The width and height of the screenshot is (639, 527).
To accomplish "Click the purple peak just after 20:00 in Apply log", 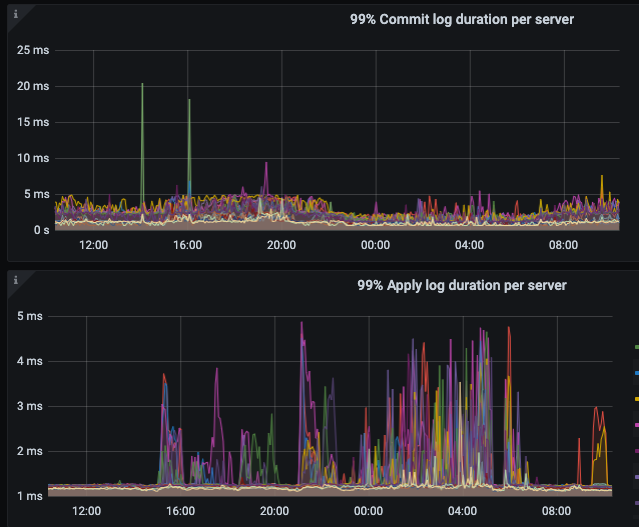I will click(302, 325).
